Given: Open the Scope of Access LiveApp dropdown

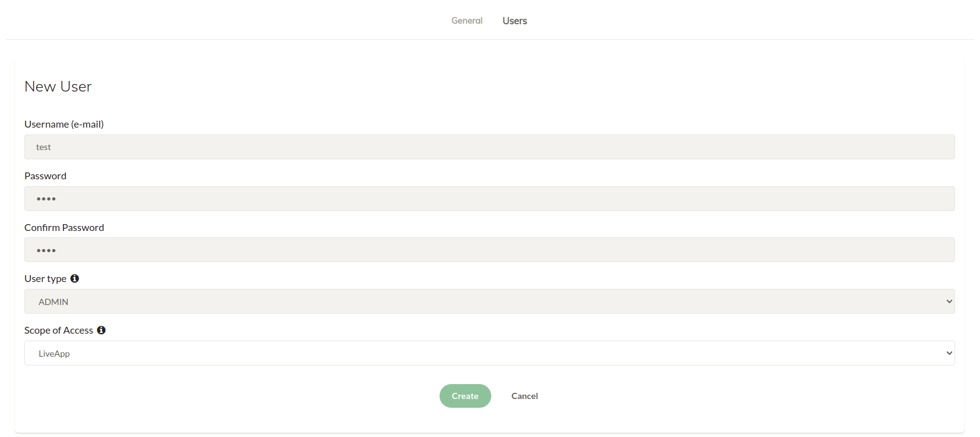Looking at the screenshot, I should pos(489,353).
